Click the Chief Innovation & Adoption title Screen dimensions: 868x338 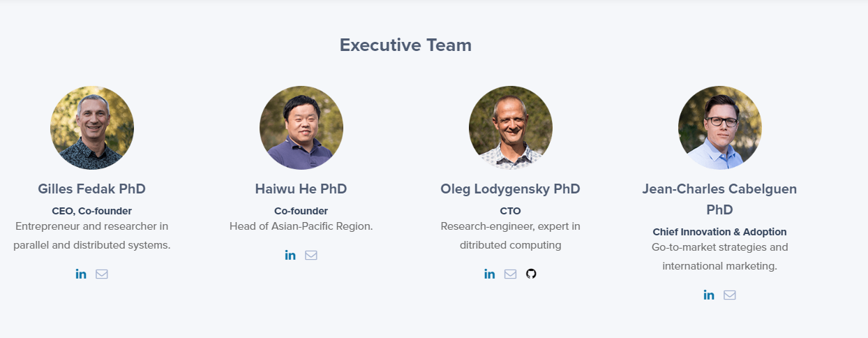(x=720, y=232)
